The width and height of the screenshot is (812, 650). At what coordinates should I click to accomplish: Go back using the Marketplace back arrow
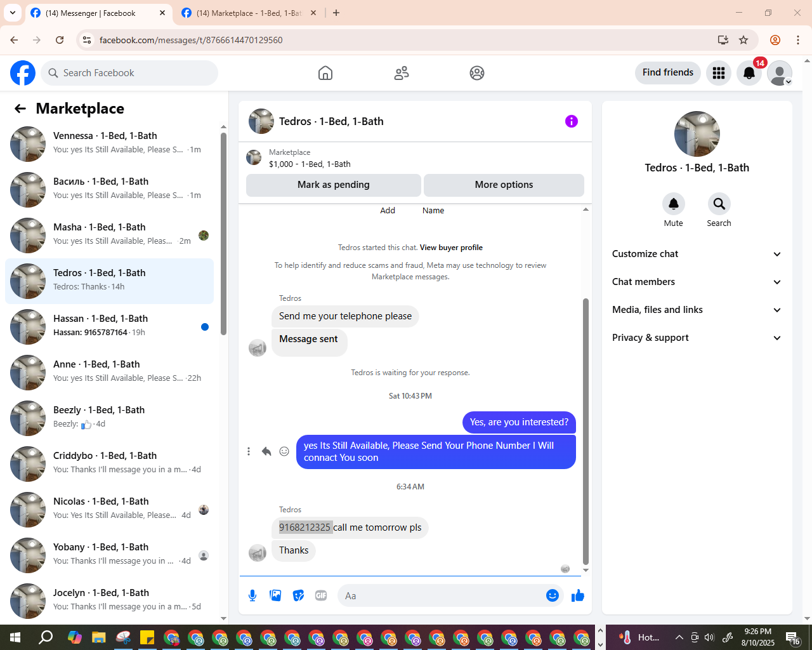[x=20, y=109]
